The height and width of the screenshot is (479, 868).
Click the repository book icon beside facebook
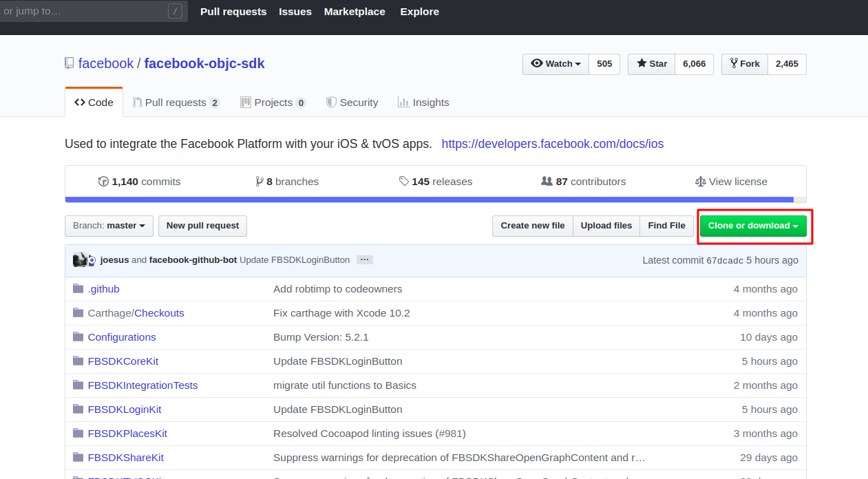(69, 63)
